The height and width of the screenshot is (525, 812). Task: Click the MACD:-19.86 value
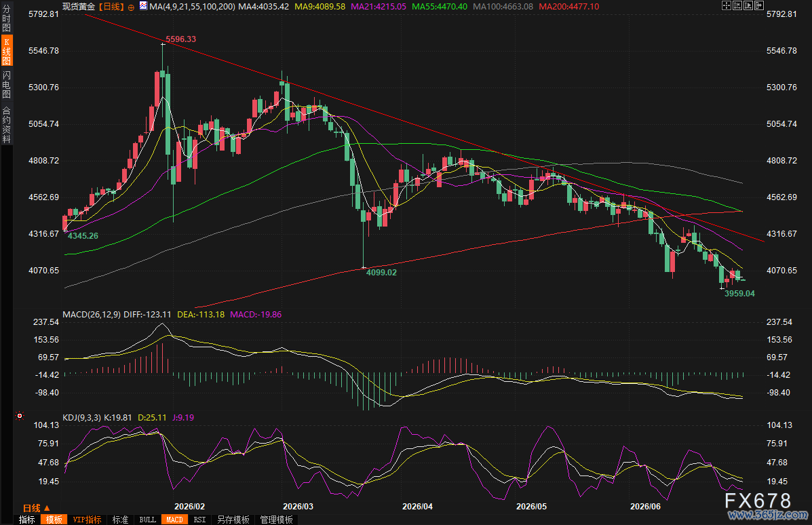256,314
